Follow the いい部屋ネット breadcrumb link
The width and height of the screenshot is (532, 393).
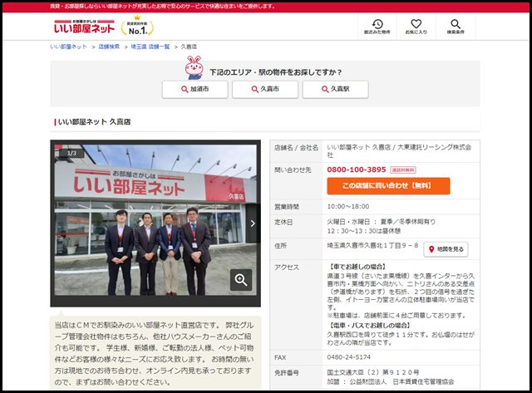(x=68, y=47)
